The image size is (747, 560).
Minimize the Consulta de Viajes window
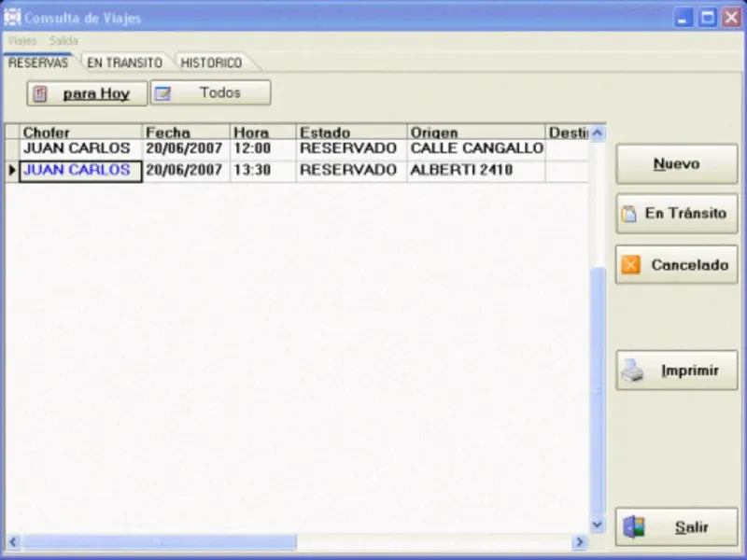(684, 18)
